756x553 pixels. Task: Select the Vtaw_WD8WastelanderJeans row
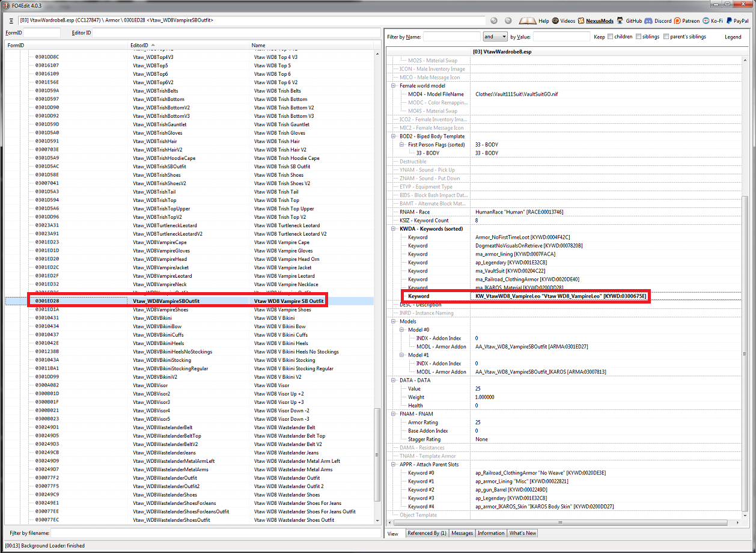tap(189, 453)
